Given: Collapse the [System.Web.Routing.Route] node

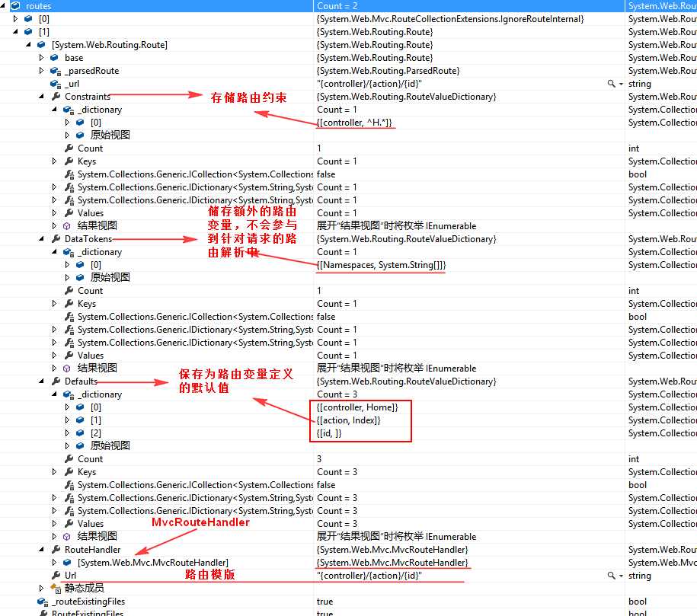Looking at the screenshot, I should [28, 44].
